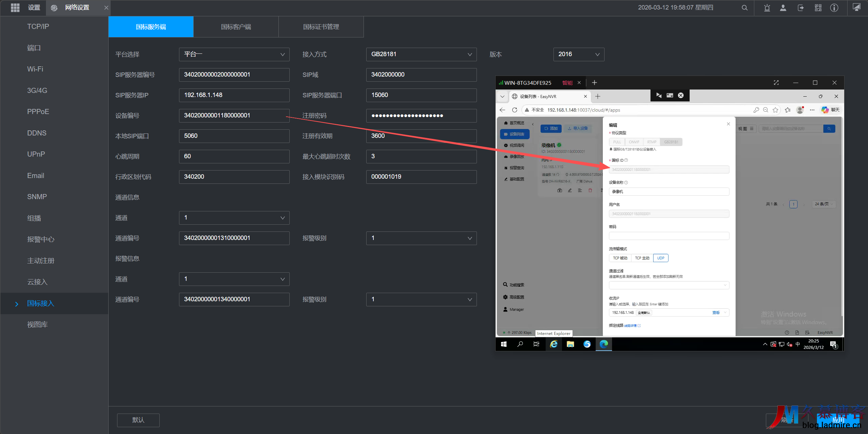Click the logout arrow icon
The width and height of the screenshot is (868, 434).
coord(801,8)
